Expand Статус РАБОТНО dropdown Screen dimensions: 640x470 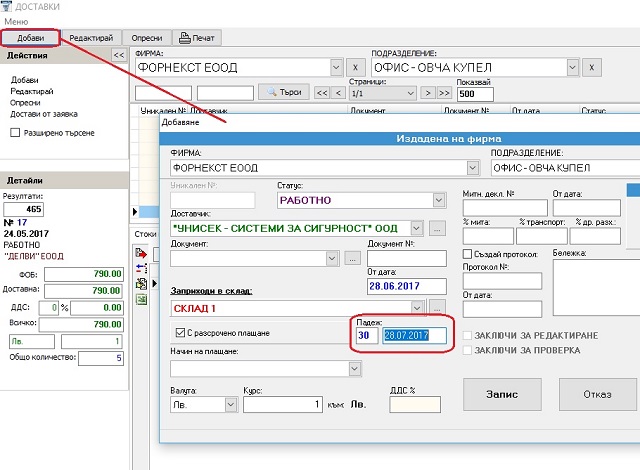point(439,200)
